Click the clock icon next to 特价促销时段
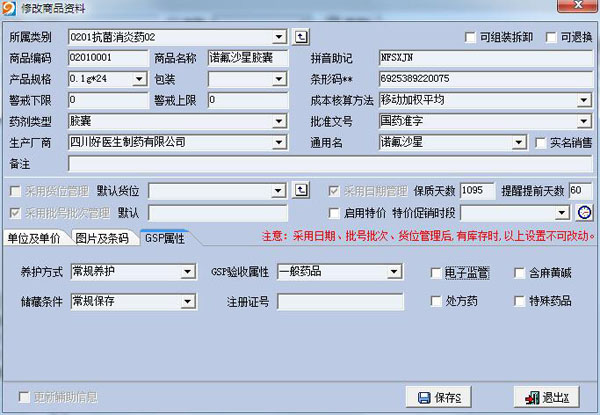The image size is (600, 415). 584,212
